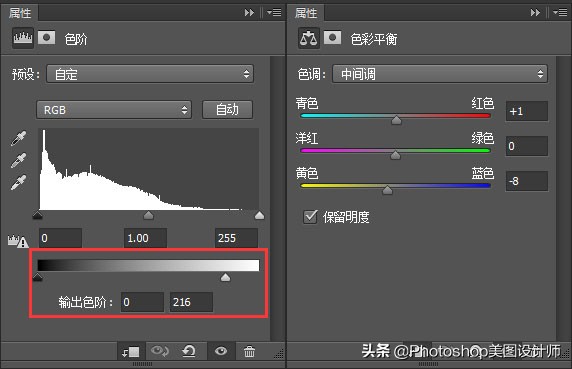Click the yellow-blue slider handle
Viewport: 572px width, 369px height.
(387, 190)
